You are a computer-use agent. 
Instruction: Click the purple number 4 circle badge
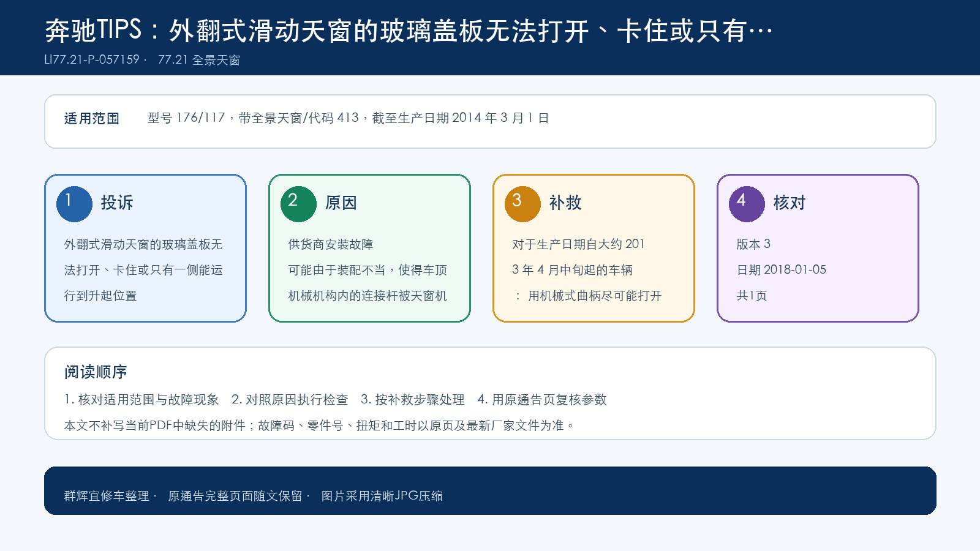[x=747, y=204]
